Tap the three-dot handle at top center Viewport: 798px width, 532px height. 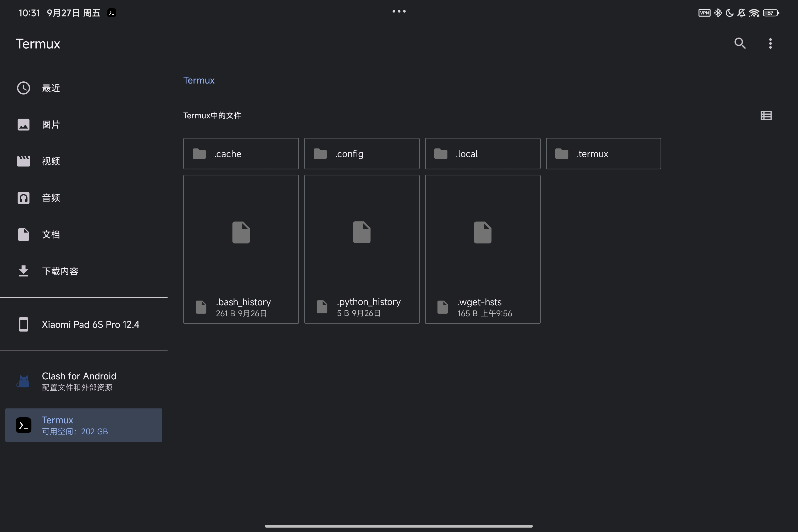coord(399,11)
